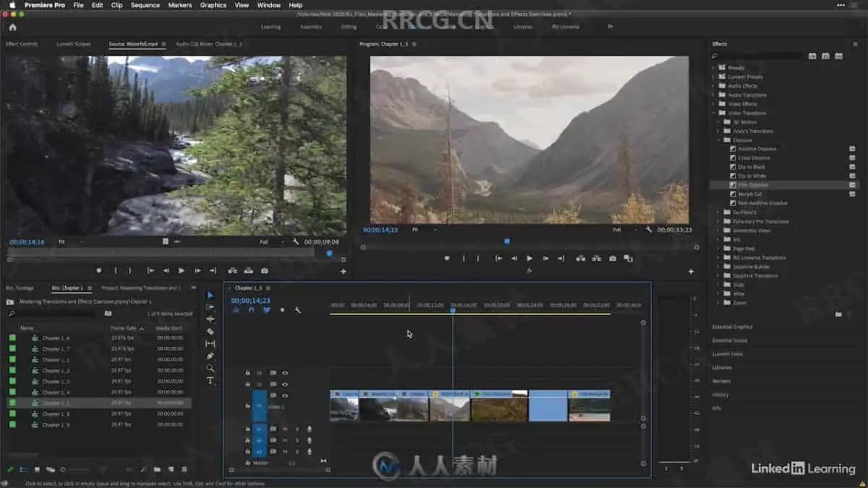Select the Razor tool in the toolbar
Viewport: 868px width, 488px height.
[210, 331]
